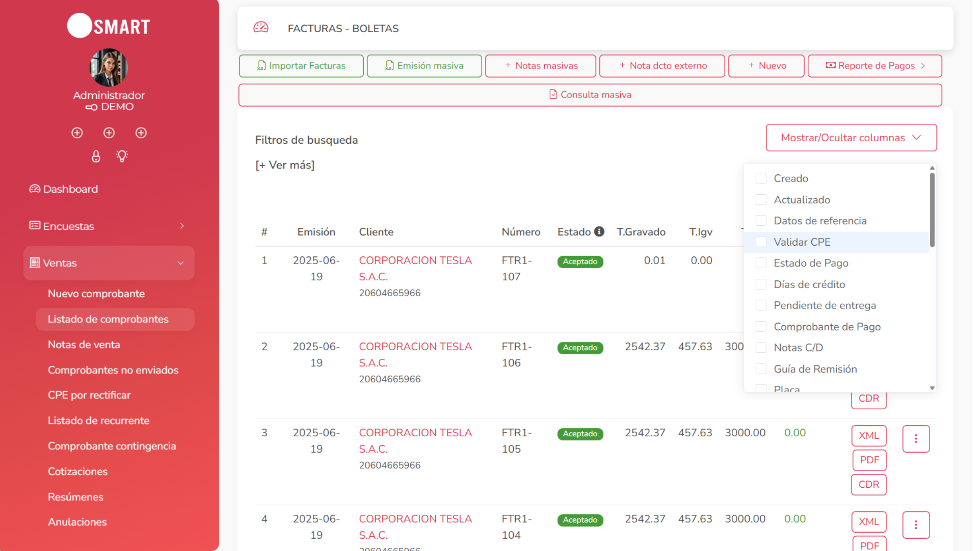Open three-dots menu for invoice FTR1-104
The width and height of the screenshot is (980, 551).
coord(915,525)
